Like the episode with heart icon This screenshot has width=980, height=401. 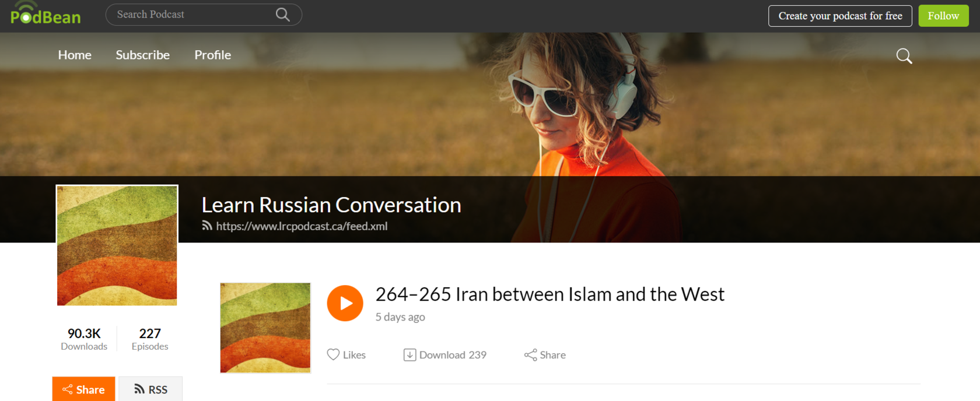[x=333, y=354]
